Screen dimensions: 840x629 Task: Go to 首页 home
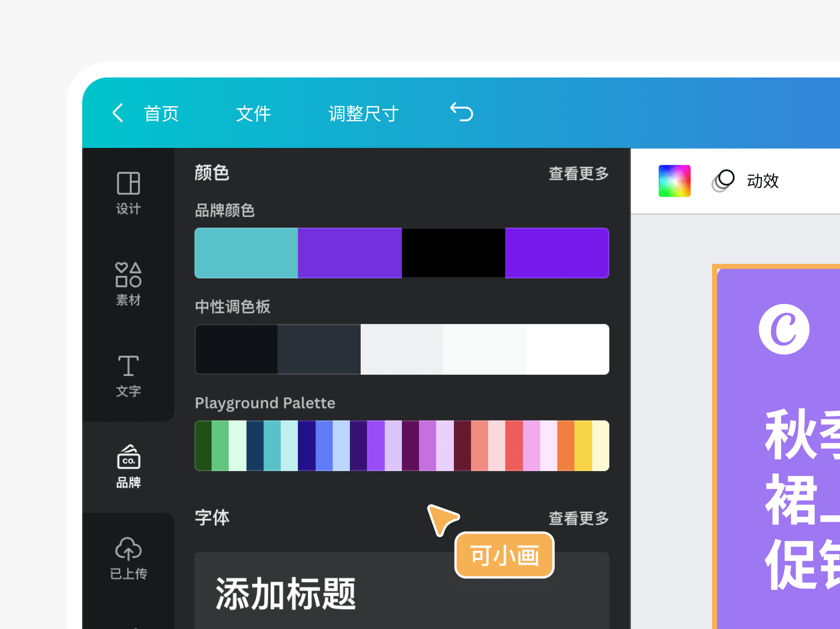(x=161, y=114)
